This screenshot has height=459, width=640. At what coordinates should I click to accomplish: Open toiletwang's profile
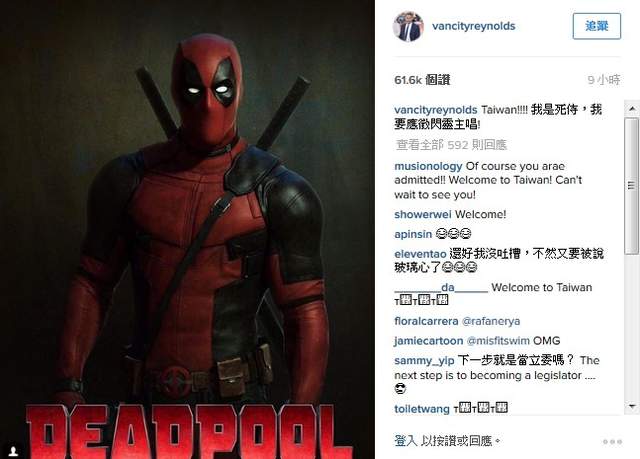(422, 409)
